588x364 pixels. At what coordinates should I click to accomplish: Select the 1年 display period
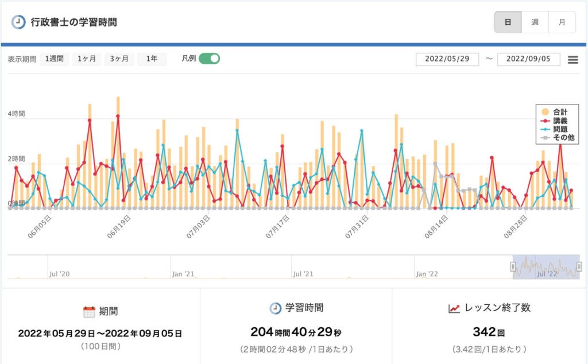coord(152,59)
